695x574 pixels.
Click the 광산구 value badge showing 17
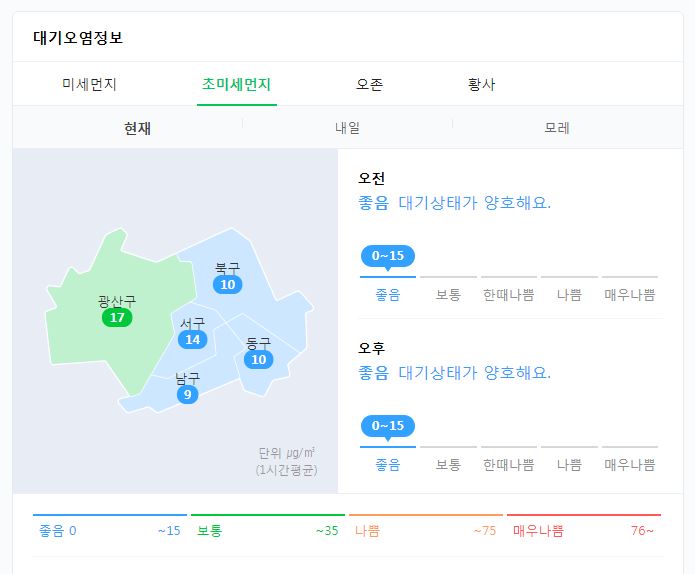(117, 317)
